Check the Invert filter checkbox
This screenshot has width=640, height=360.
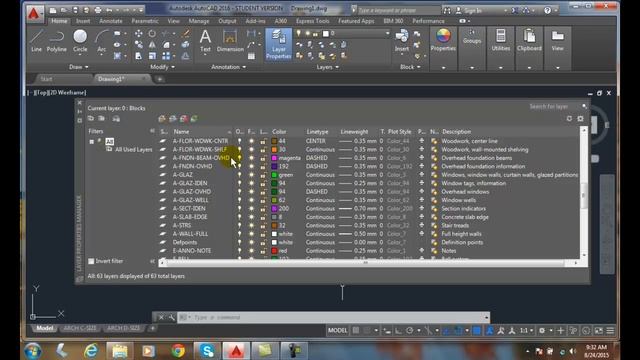pyautogui.click(x=91, y=261)
